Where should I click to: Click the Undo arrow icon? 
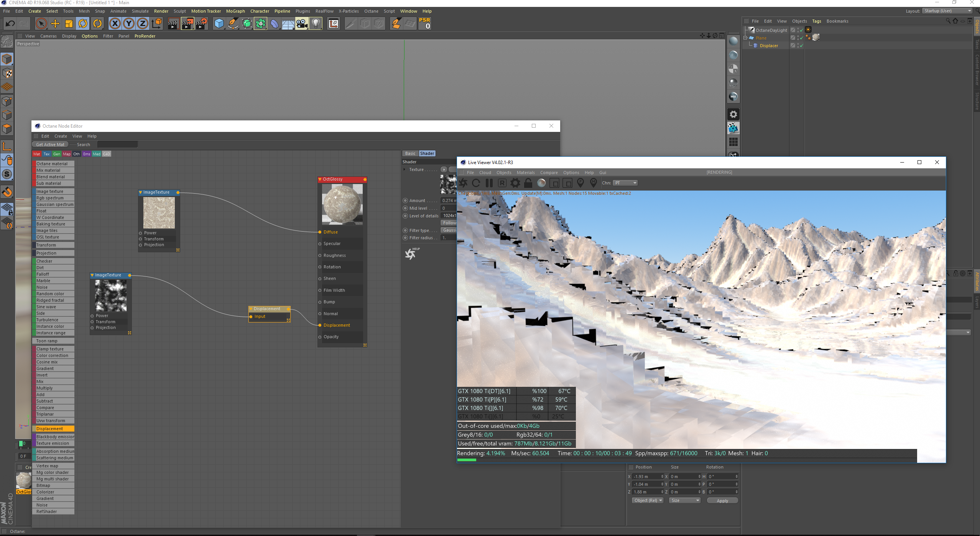point(10,24)
